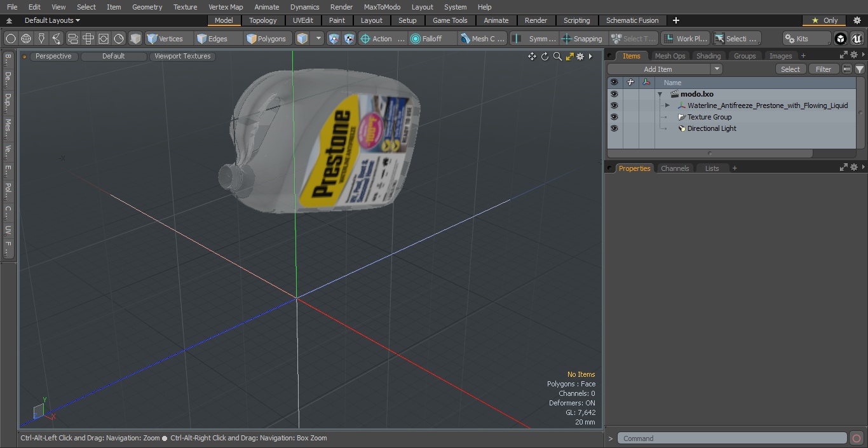The height and width of the screenshot is (448, 868).
Task: Open the Kits button
Action: tap(806, 39)
